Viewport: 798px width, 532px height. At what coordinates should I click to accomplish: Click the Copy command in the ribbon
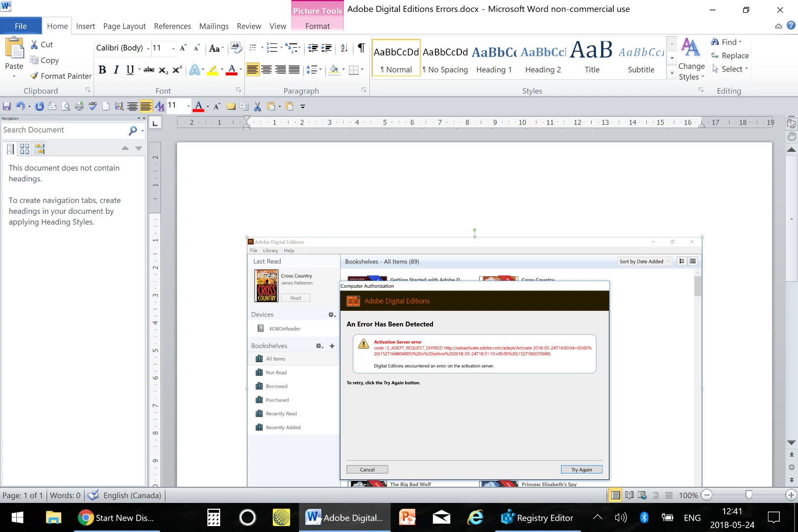point(45,60)
